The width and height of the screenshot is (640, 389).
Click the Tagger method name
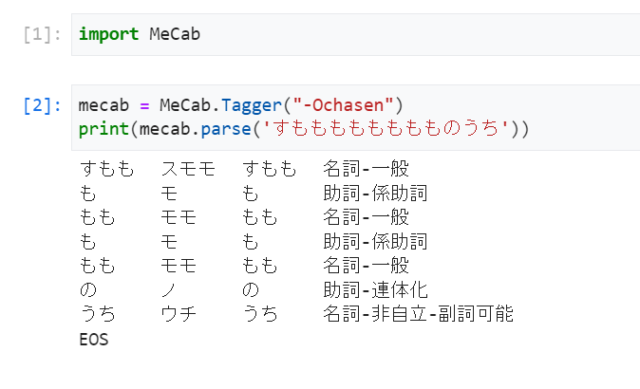pos(251,106)
